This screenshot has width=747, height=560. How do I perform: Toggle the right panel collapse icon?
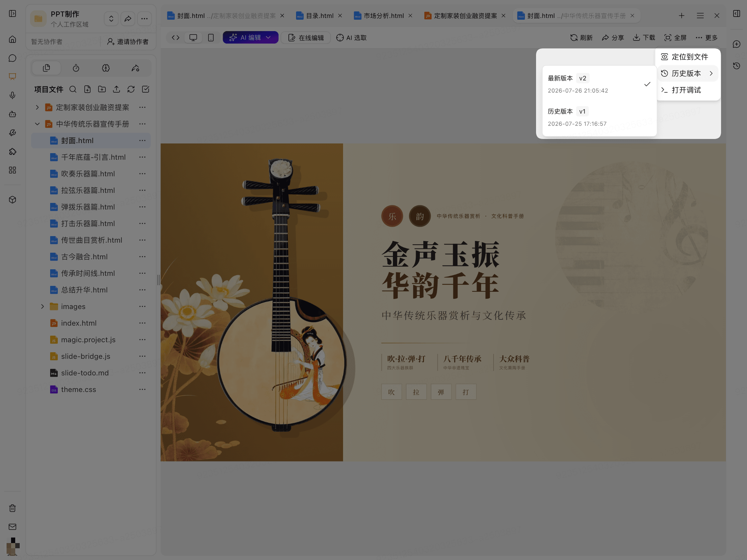(737, 13)
